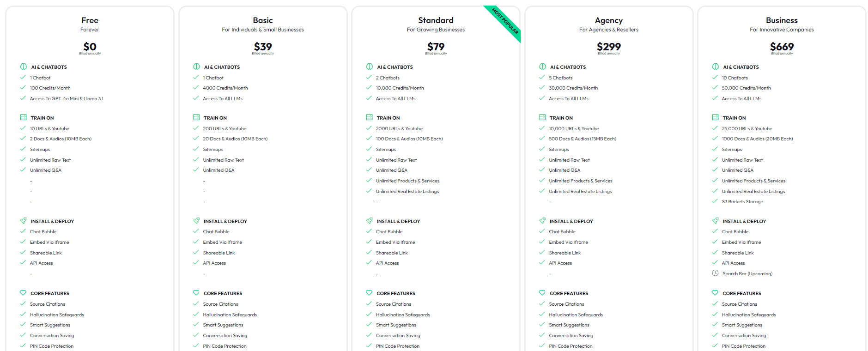Click the rocket icon in Free plan's Install & Deploy
Viewport: 868px width, 351px height.
23,221
